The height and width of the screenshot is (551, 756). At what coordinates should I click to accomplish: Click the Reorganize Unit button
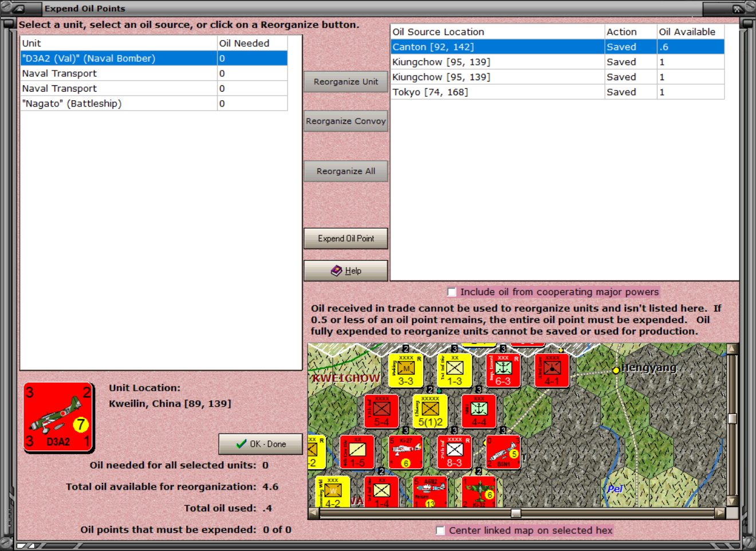[x=346, y=82]
